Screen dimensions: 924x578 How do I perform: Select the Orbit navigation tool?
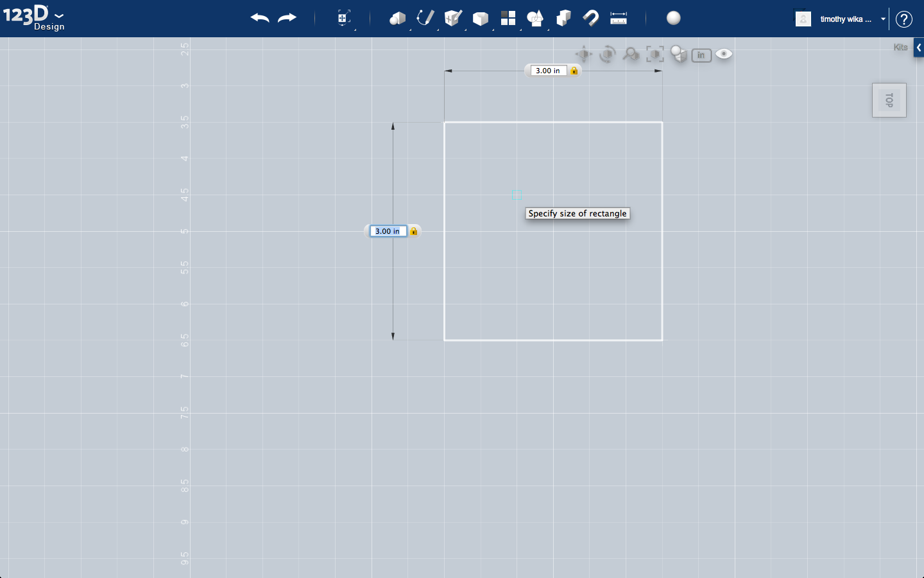click(607, 55)
